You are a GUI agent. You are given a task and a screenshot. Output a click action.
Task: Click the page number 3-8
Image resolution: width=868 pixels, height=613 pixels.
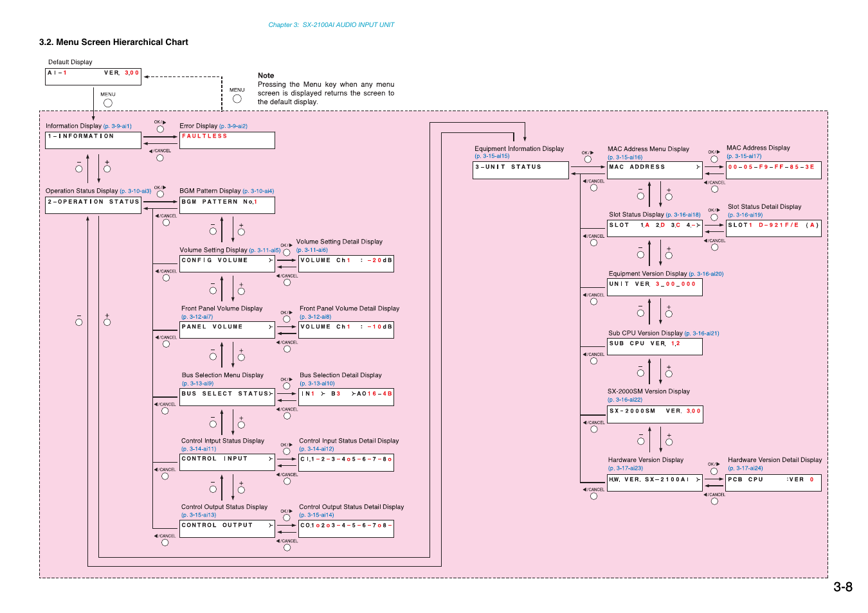click(x=843, y=587)
